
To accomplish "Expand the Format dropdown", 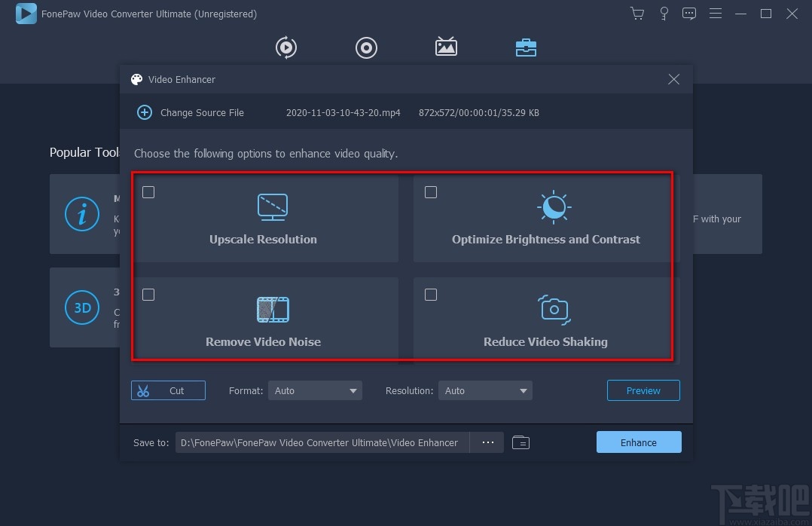I will tap(315, 391).
